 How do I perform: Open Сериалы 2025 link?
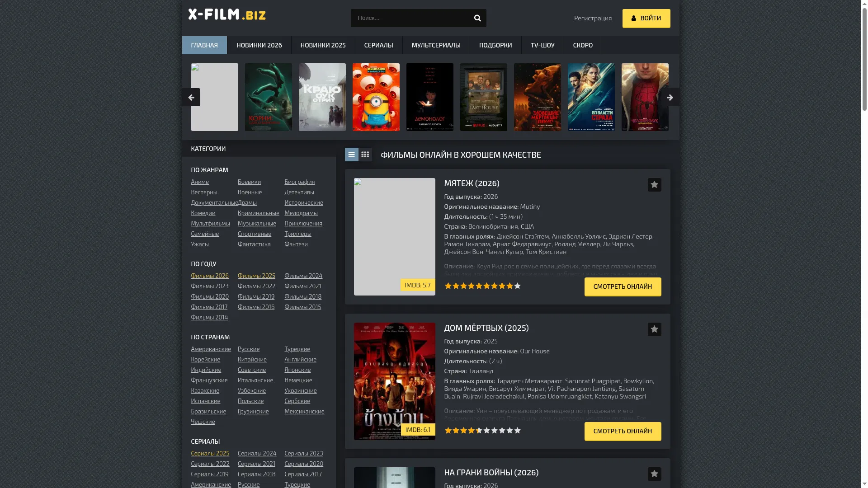coord(210,453)
